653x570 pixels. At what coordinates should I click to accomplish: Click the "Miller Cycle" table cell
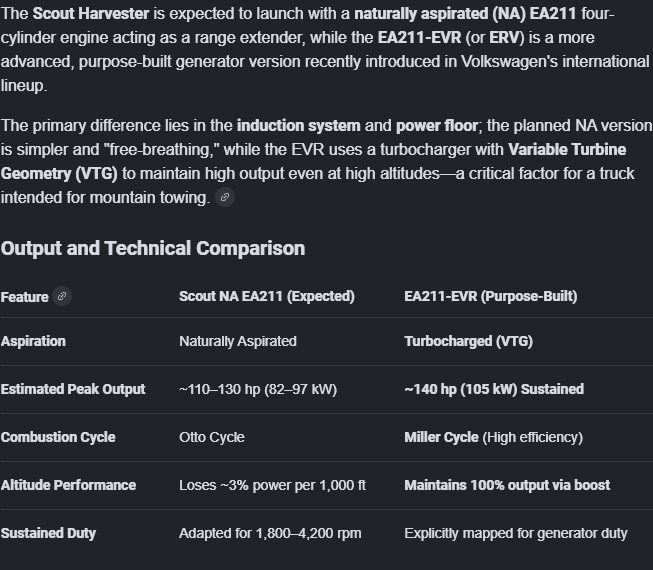pyautogui.click(x=441, y=437)
